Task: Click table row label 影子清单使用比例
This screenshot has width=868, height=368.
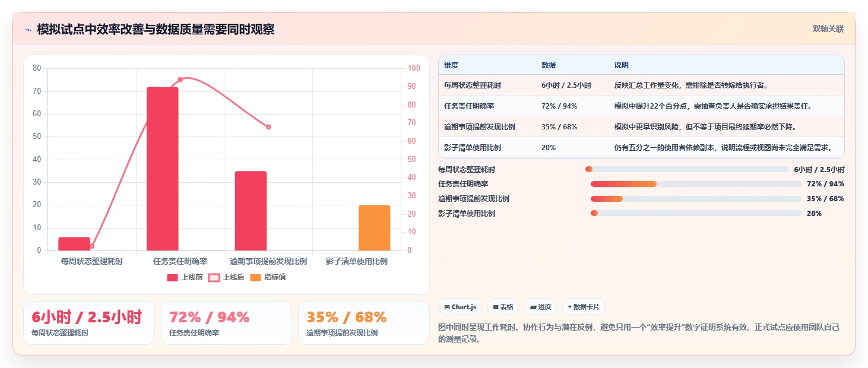Action: pyautogui.click(x=473, y=148)
